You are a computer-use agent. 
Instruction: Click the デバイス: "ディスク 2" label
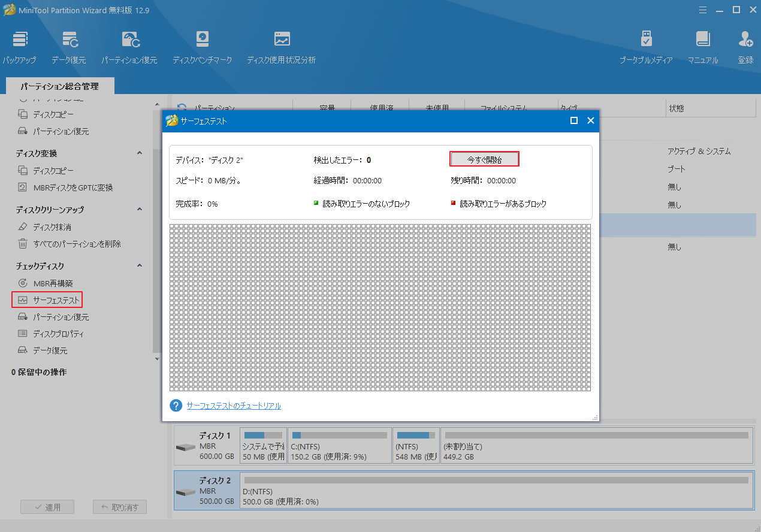[209, 160]
